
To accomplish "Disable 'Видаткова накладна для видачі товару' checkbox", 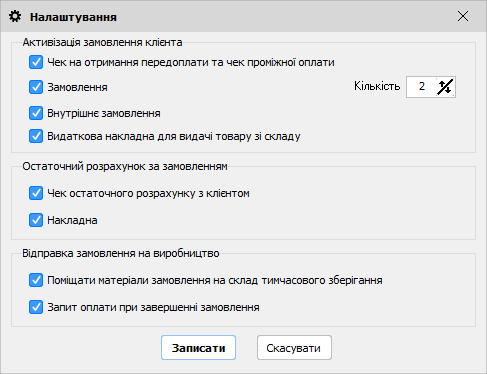I will click(36, 136).
